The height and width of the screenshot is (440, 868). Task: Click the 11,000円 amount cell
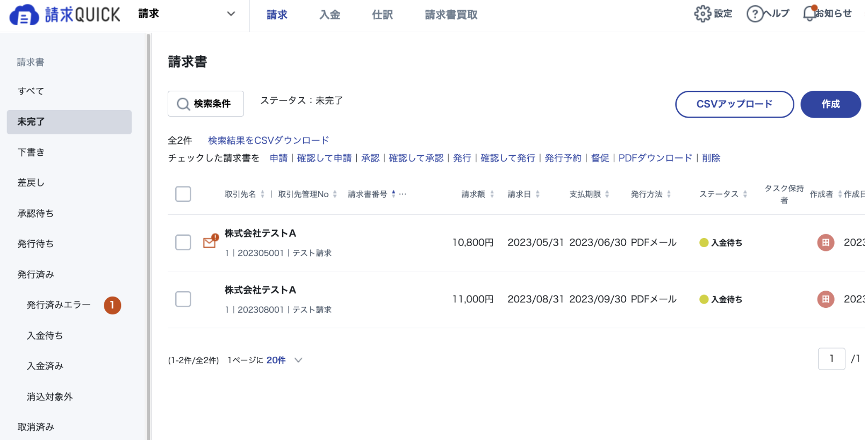click(472, 299)
